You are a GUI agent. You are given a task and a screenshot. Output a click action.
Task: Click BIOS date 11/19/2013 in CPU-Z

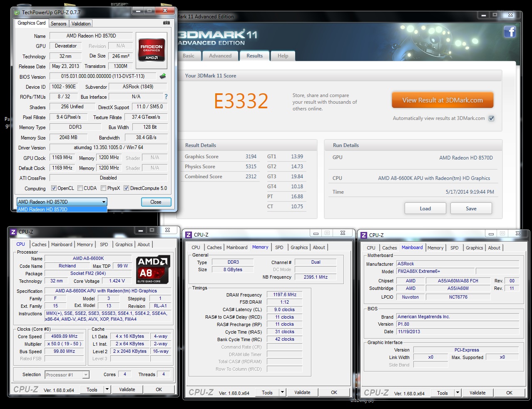coord(457,332)
